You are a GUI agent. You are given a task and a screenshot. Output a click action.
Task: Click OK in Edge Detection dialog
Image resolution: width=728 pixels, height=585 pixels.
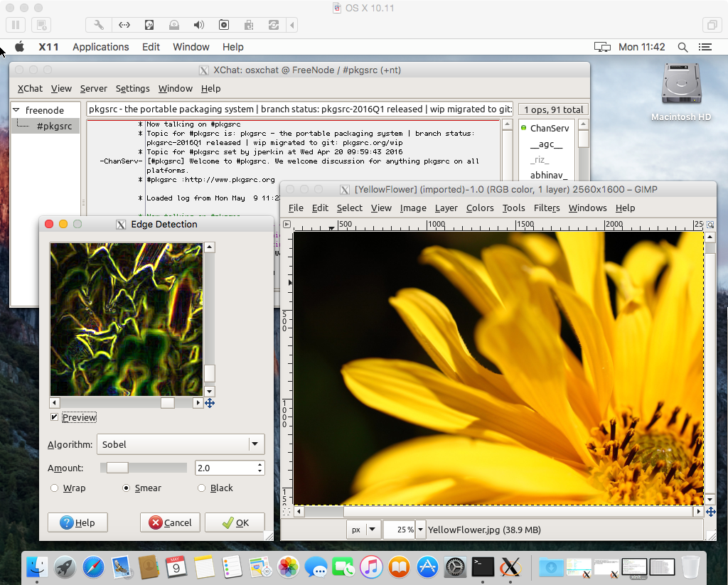(x=235, y=522)
